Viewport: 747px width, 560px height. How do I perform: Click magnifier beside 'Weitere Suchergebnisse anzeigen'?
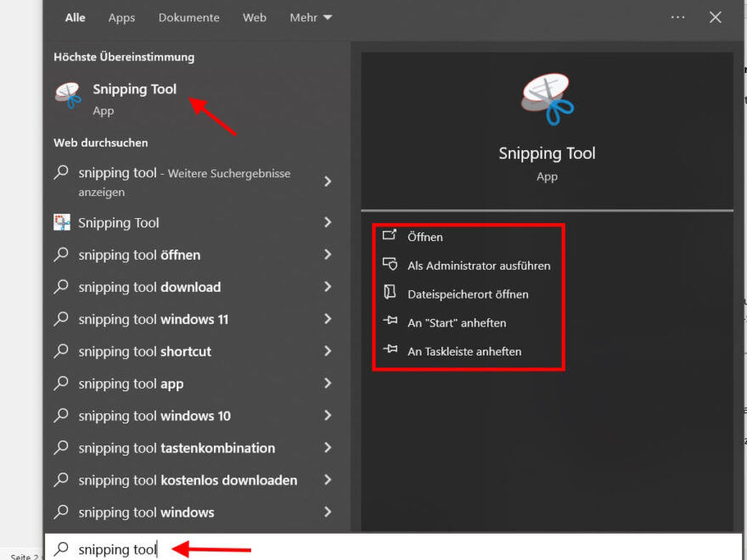coord(61,172)
